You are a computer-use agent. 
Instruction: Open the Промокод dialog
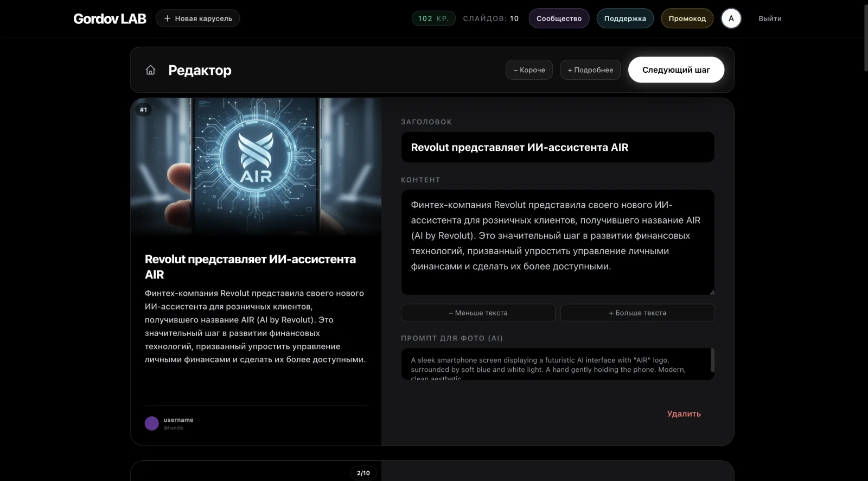pyautogui.click(x=687, y=18)
